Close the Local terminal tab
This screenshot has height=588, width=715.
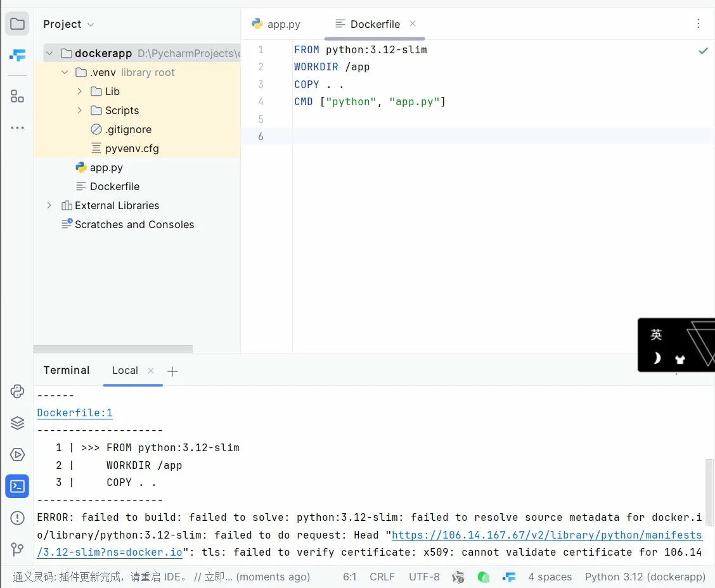point(151,371)
